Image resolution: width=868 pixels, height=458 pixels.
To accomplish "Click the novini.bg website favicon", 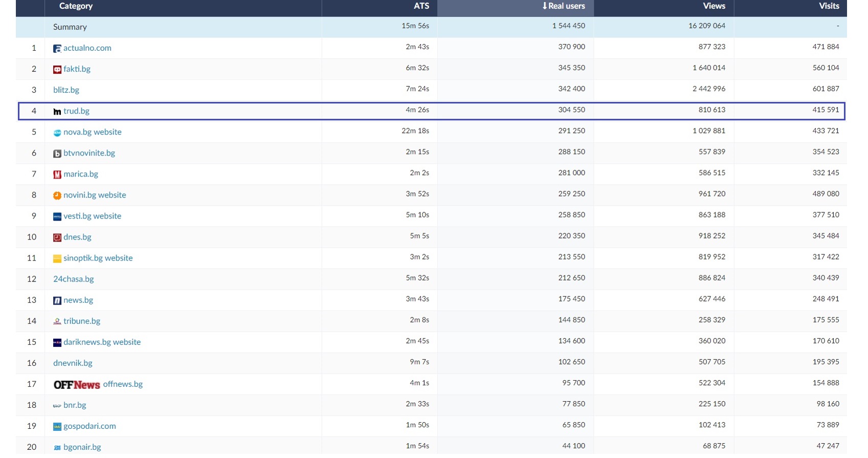I will coord(57,195).
